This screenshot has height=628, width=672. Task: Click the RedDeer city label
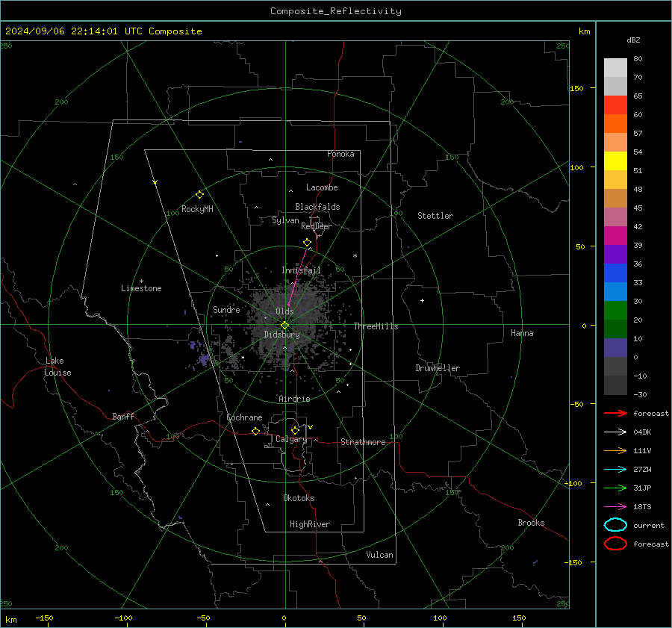tap(317, 226)
